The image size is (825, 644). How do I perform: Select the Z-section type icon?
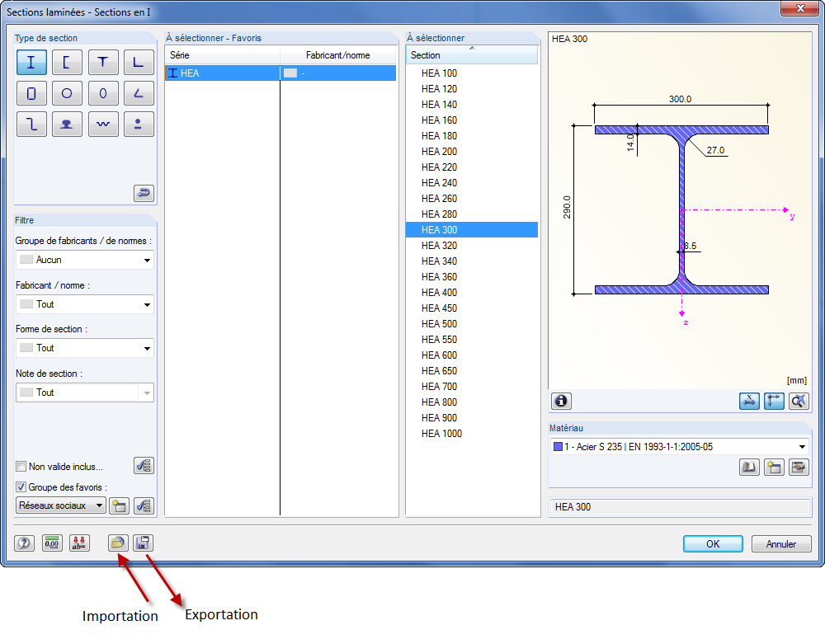pos(31,124)
